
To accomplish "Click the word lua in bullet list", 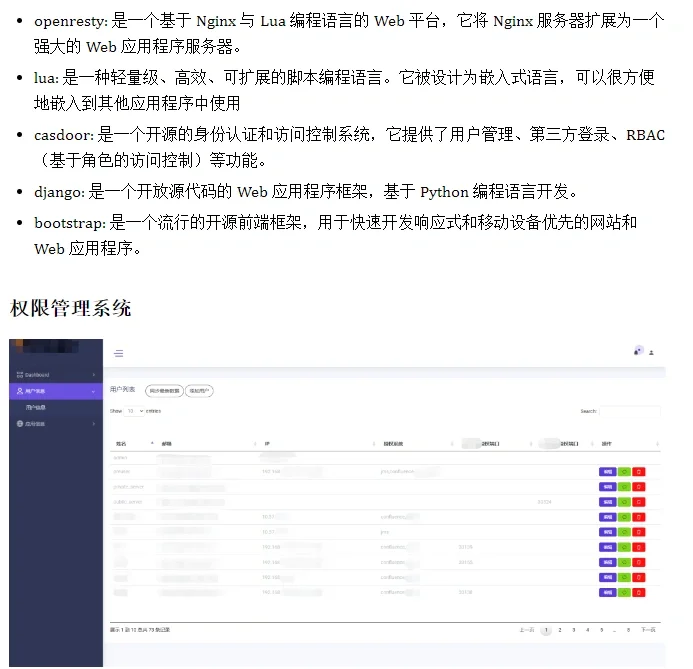I will pos(45,78).
